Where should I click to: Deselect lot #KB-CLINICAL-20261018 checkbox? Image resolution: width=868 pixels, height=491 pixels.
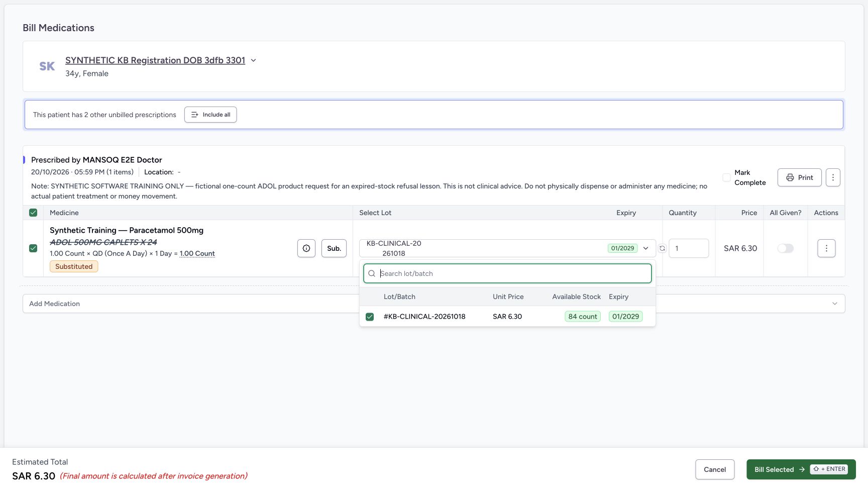coord(370,317)
